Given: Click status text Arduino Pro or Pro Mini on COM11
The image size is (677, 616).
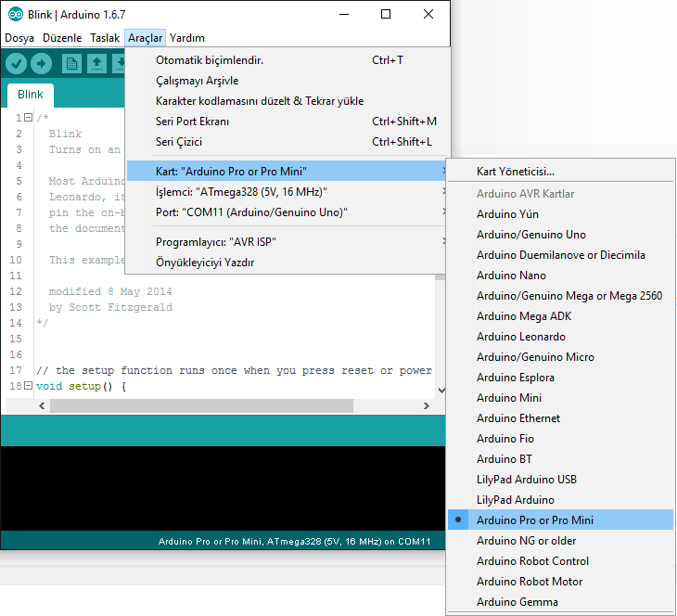Looking at the screenshot, I should [x=295, y=541].
